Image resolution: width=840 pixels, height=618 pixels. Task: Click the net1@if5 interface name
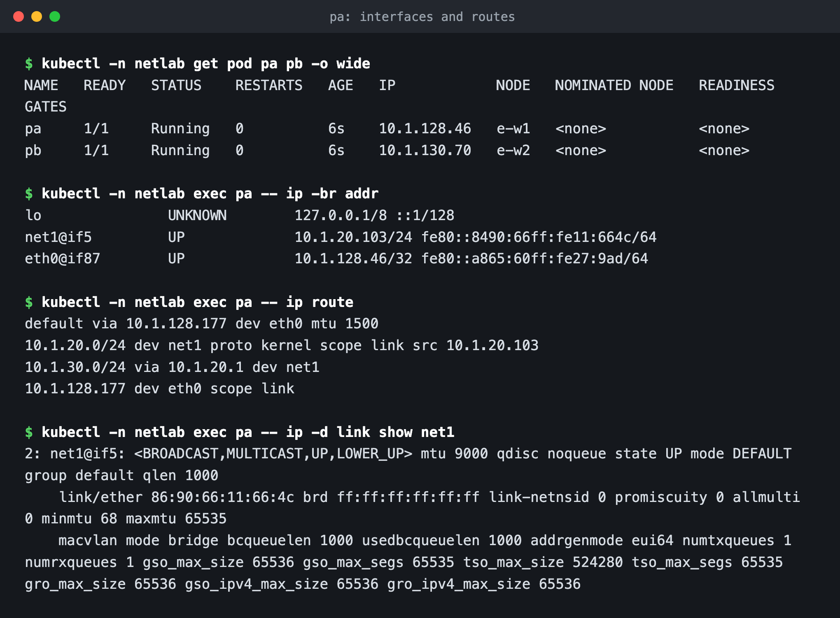pyautogui.click(x=58, y=237)
